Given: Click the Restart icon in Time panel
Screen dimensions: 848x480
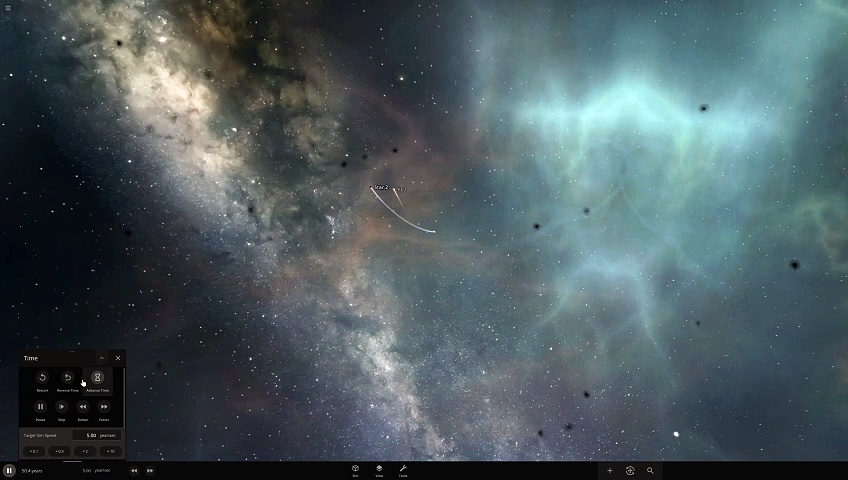Looking at the screenshot, I should [42, 378].
